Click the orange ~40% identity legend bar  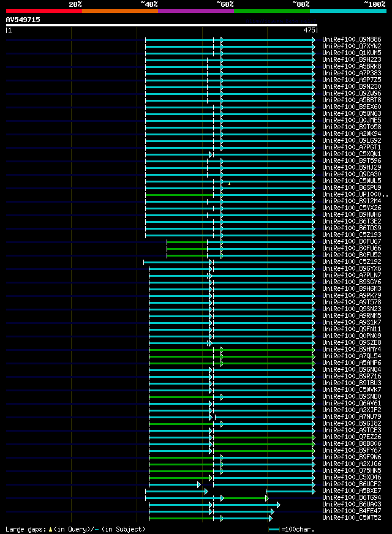120,11
